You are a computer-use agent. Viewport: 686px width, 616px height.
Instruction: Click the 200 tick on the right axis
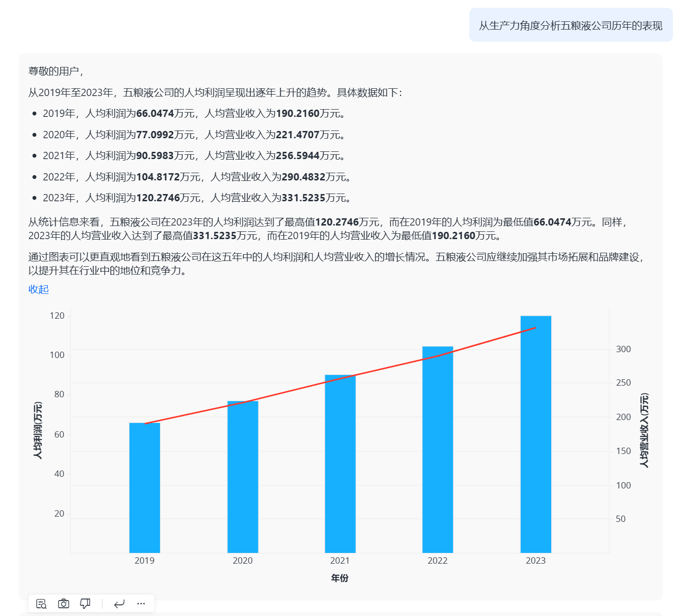(x=623, y=417)
